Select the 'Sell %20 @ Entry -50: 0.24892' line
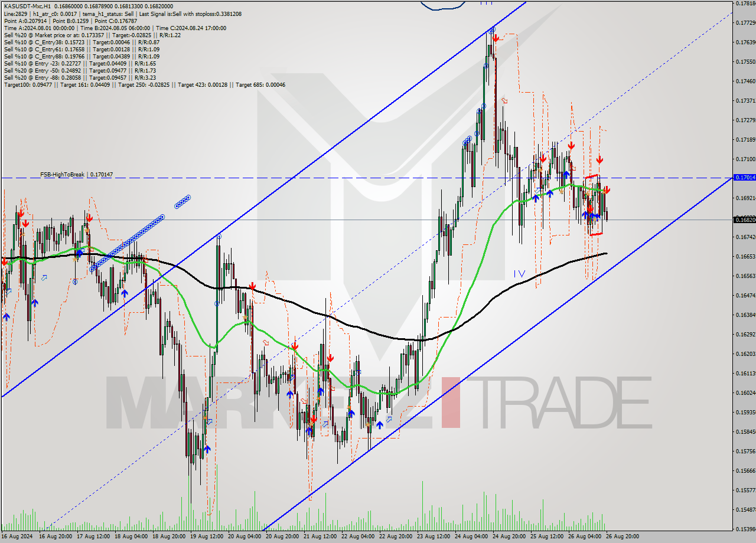 click(x=80, y=70)
